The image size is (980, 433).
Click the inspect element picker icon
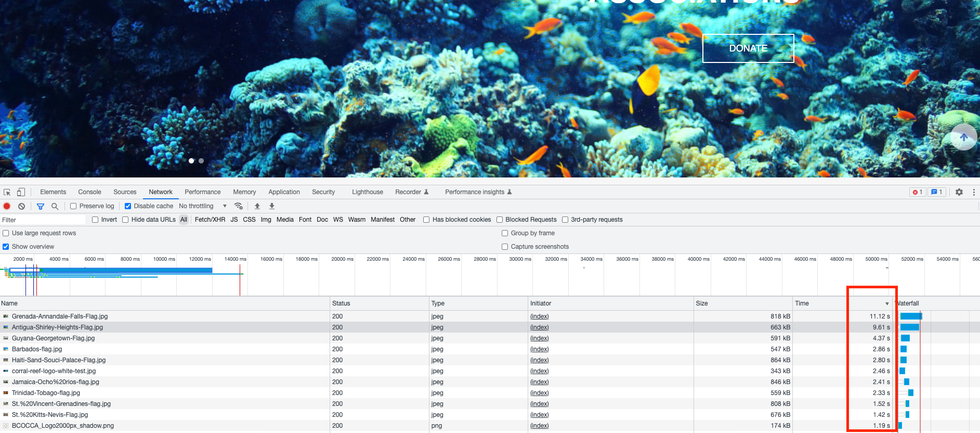click(x=7, y=192)
